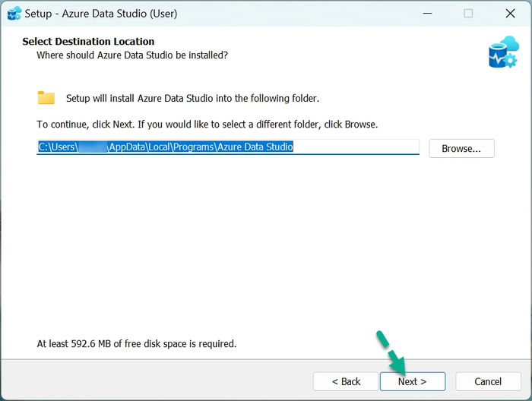Click the Next > button
The width and height of the screenshot is (532, 401).
(413, 381)
